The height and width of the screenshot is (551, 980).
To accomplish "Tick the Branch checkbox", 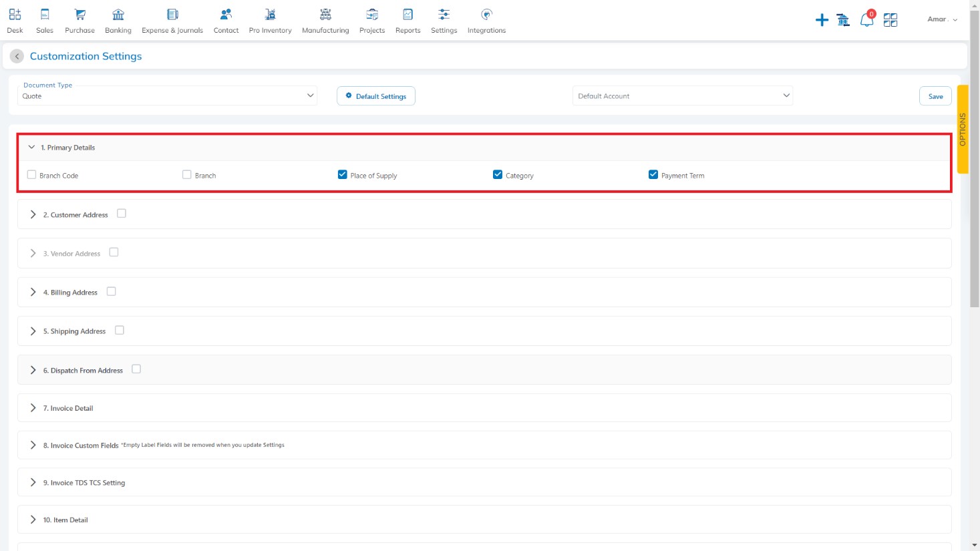I will coord(187,174).
